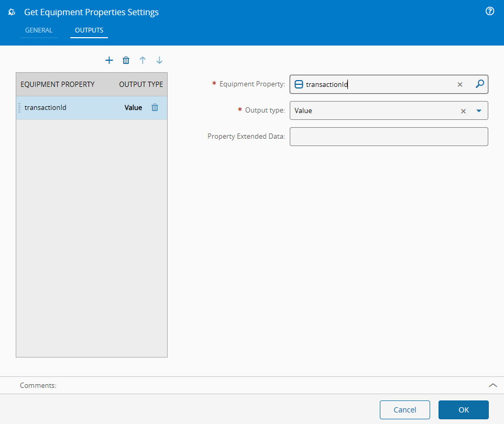Viewport: 504px width, 424px height.
Task: Switch to the GENERAL tab
Action: coord(39,30)
